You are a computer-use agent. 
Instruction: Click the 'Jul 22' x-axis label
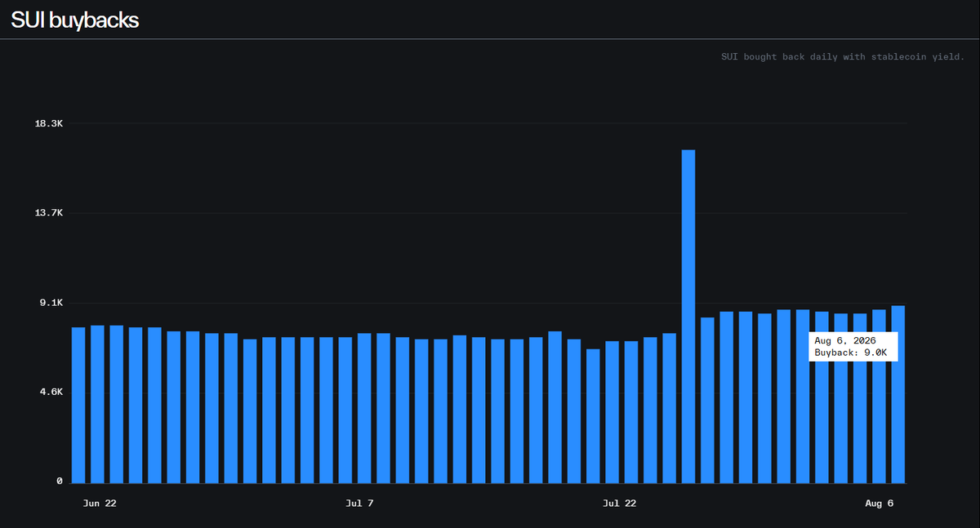(x=619, y=504)
